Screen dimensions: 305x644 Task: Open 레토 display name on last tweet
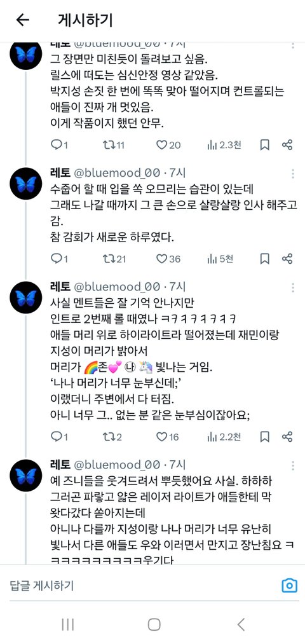60,465
